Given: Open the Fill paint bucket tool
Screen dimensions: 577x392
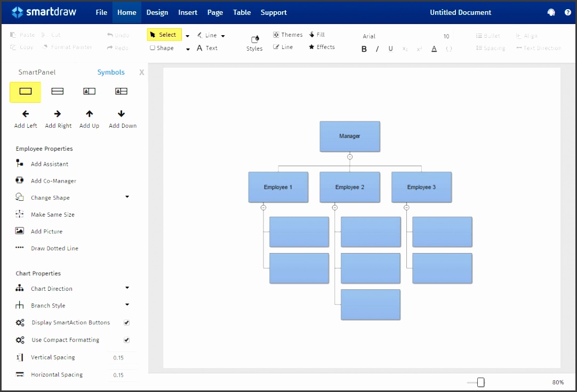Looking at the screenshot, I should point(312,35).
